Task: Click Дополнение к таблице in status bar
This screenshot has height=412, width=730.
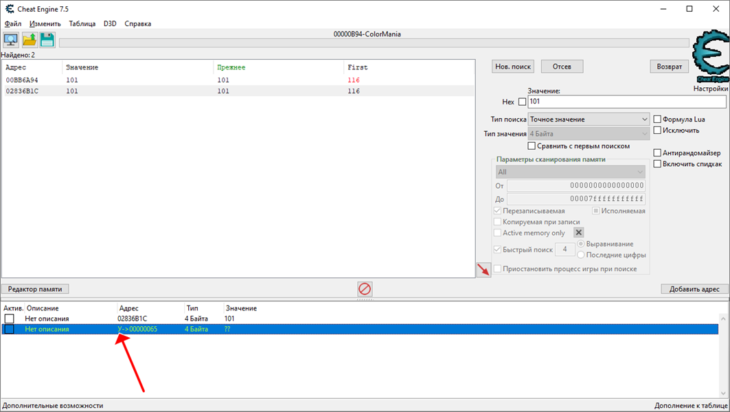Action: pyautogui.click(x=691, y=405)
